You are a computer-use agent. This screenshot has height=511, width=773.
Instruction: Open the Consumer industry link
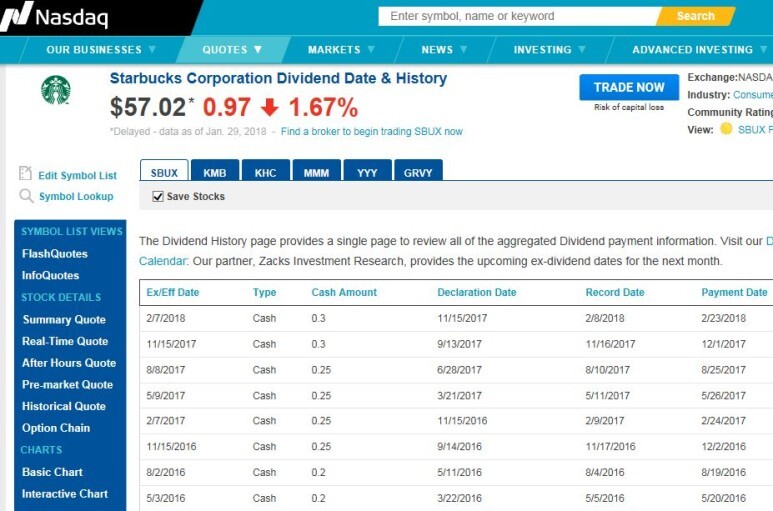click(x=752, y=95)
